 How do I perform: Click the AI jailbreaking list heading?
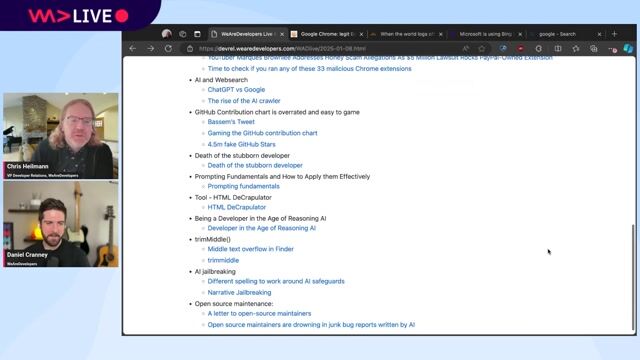tap(215, 272)
